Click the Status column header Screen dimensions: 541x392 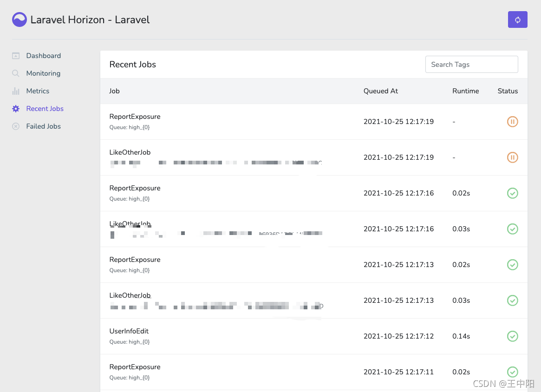click(x=508, y=91)
